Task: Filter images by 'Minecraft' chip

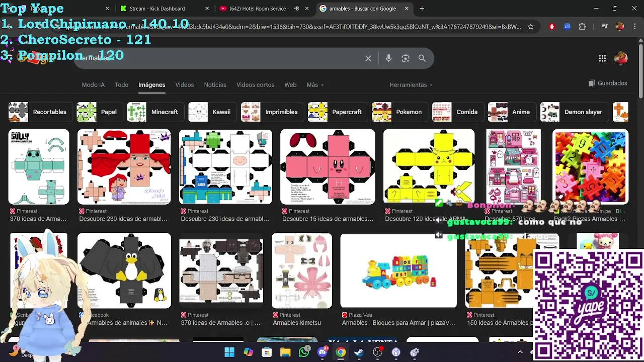Action: pos(155,112)
